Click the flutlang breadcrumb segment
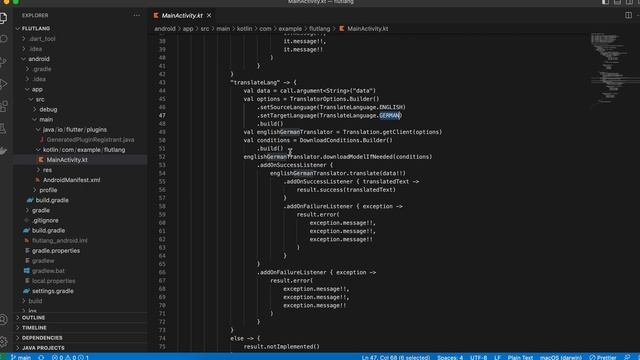 320,29
